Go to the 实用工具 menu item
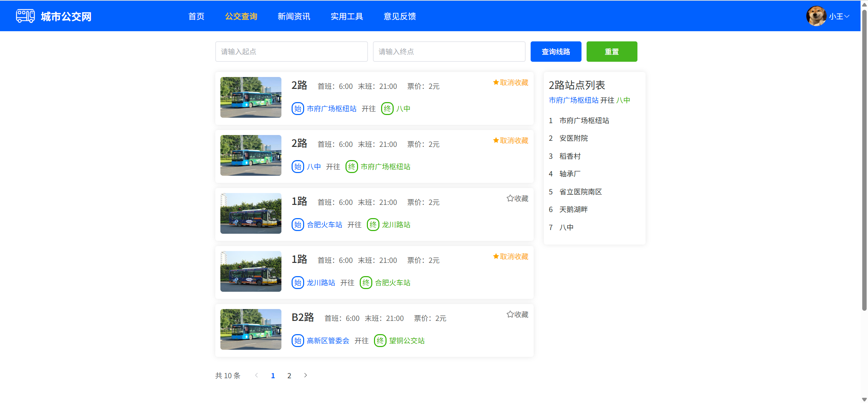 point(347,16)
